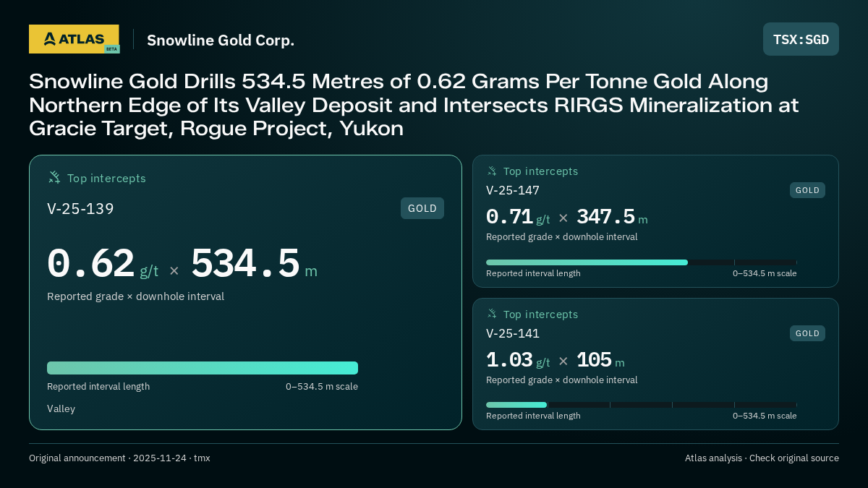Click the 0–534.5 m scale label under V-25-147

[x=765, y=273]
